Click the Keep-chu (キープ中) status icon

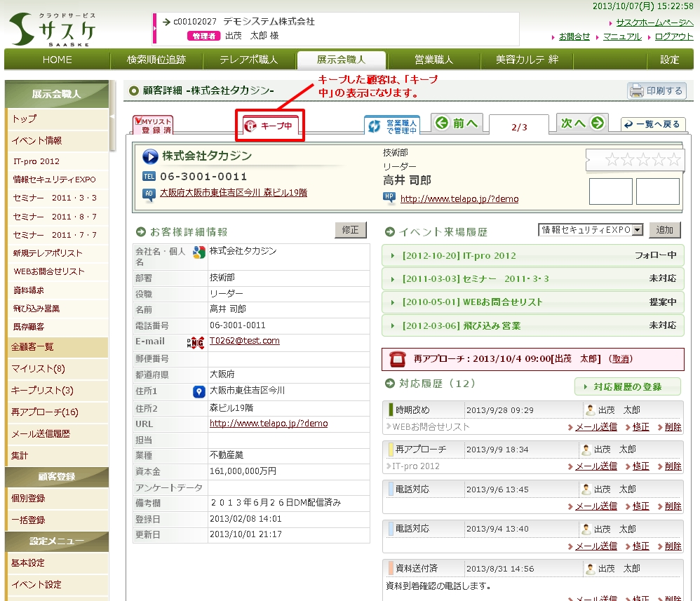270,126
